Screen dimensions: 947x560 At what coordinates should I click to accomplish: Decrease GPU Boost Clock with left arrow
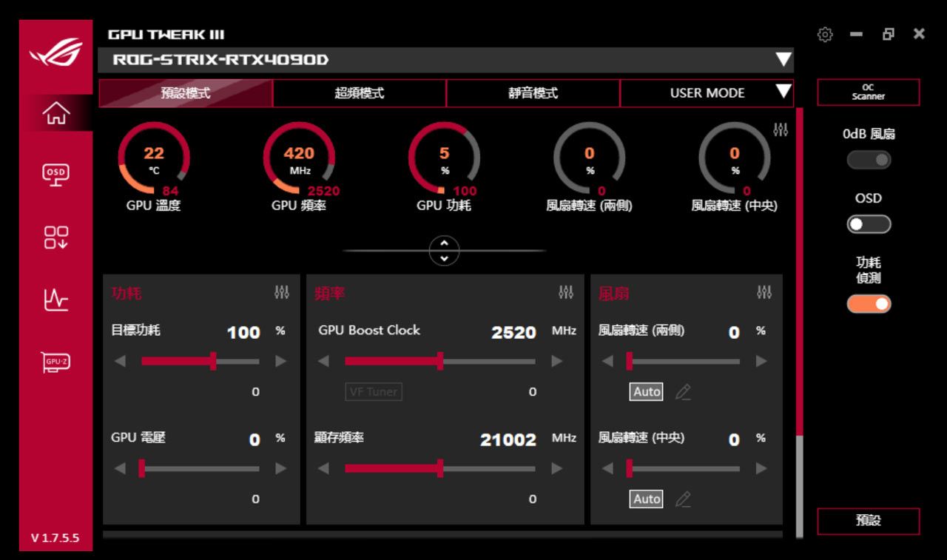(323, 361)
